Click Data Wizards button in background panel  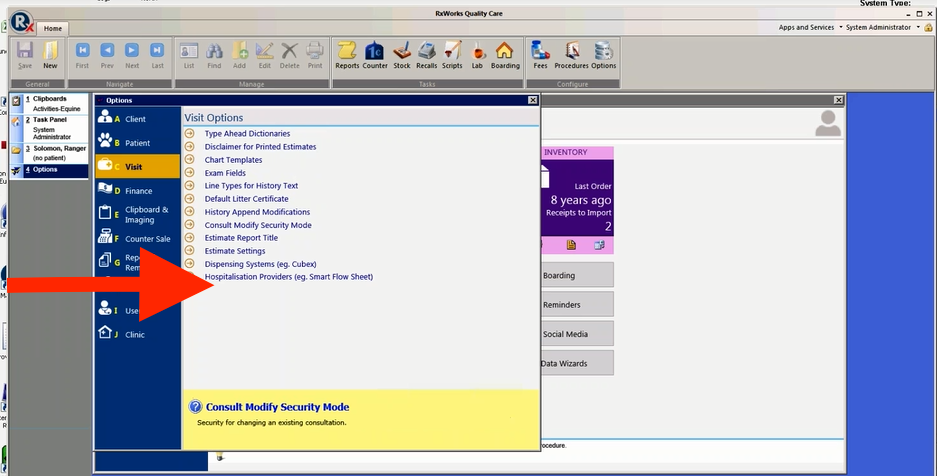[577, 363]
